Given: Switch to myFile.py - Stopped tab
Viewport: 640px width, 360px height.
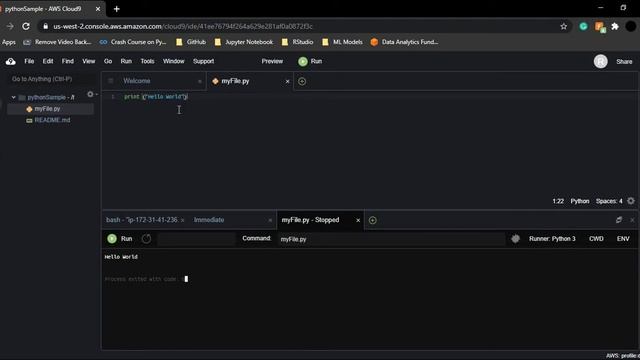Looking at the screenshot, I should pyautogui.click(x=310, y=220).
